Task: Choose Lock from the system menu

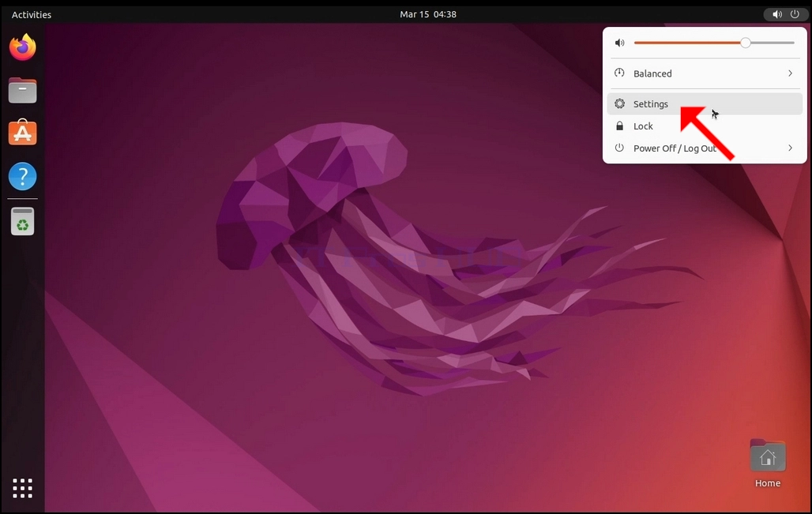Action: coord(705,126)
